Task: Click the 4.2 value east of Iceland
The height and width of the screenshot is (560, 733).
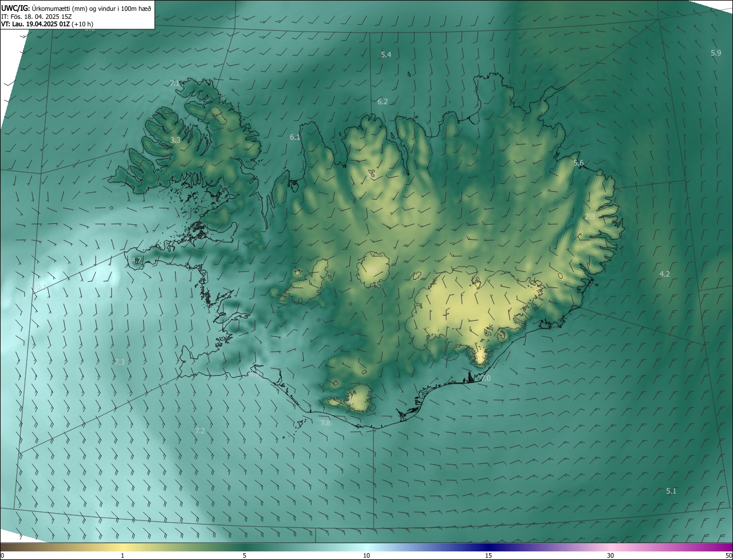Action: pyautogui.click(x=664, y=274)
